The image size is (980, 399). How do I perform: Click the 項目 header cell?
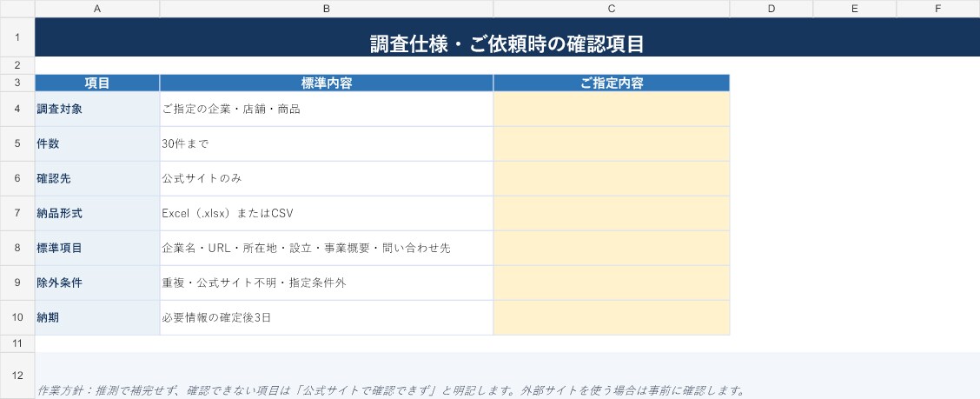coord(97,83)
